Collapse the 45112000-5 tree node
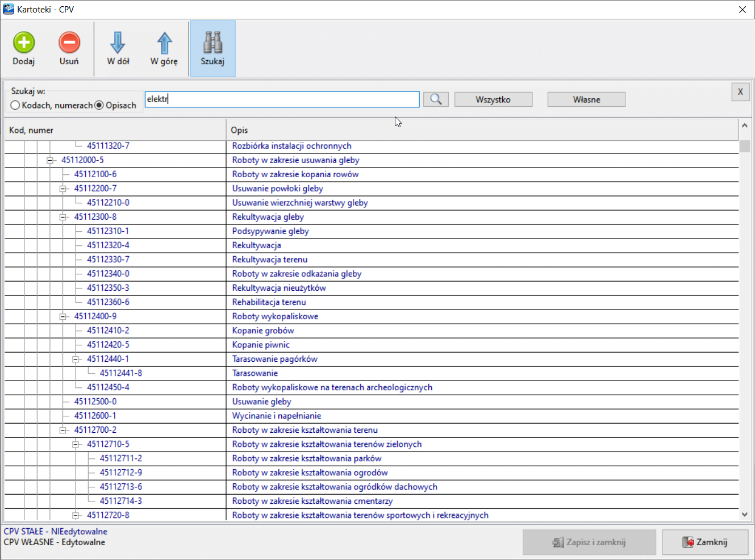The height and width of the screenshot is (560, 755). [50, 160]
